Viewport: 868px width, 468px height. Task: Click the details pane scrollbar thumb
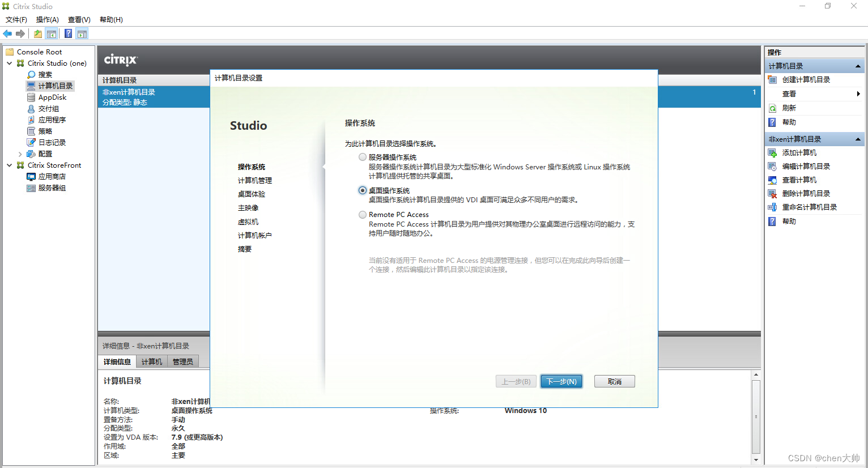pyautogui.click(x=756, y=416)
